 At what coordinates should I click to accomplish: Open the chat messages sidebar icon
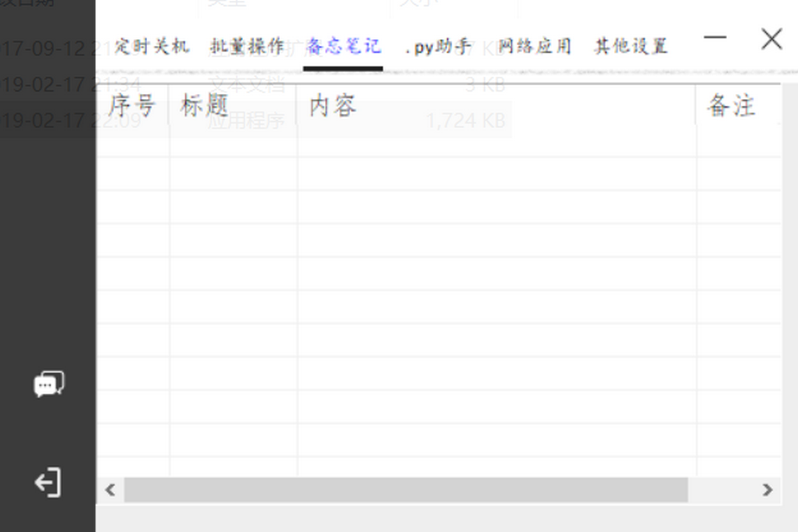47,383
